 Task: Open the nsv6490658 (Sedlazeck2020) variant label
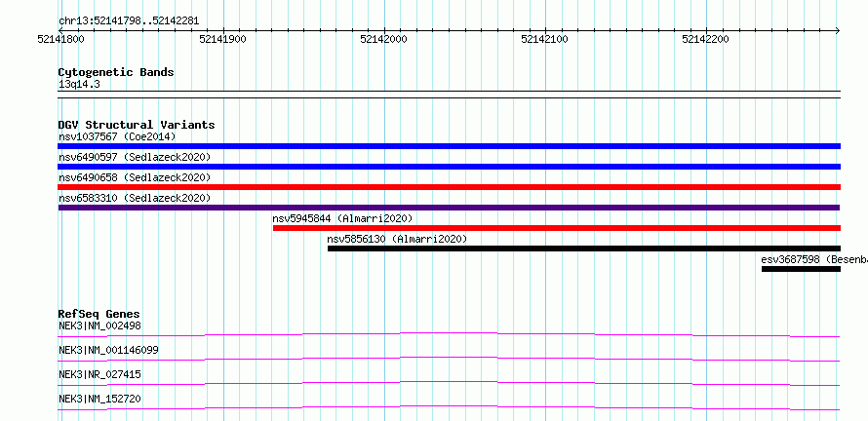135,177
